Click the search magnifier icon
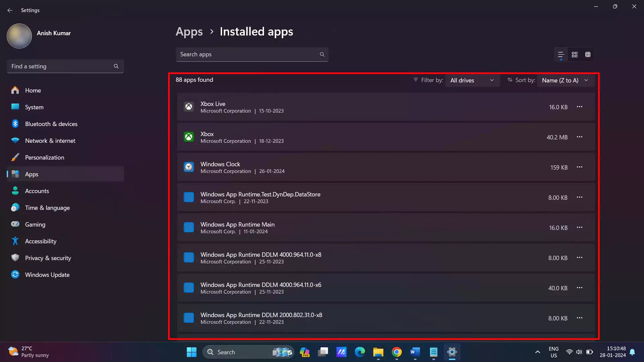This screenshot has width=644, height=362. click(322, 54)
